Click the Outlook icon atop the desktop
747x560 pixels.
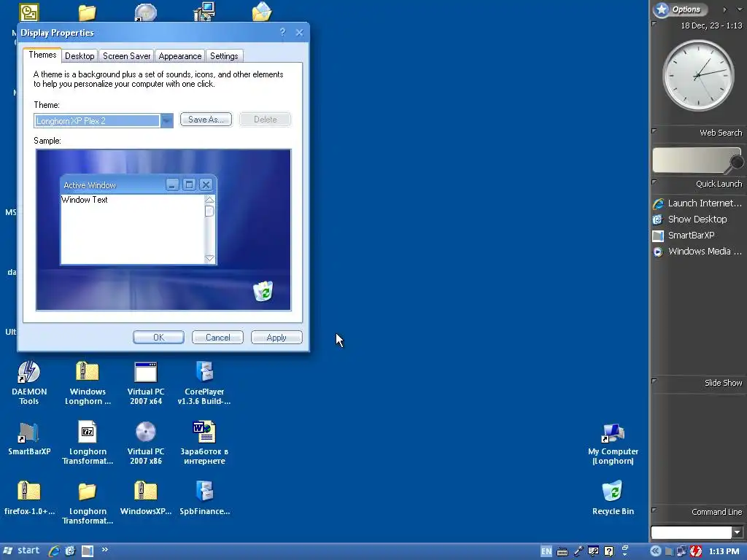(29, 12)
